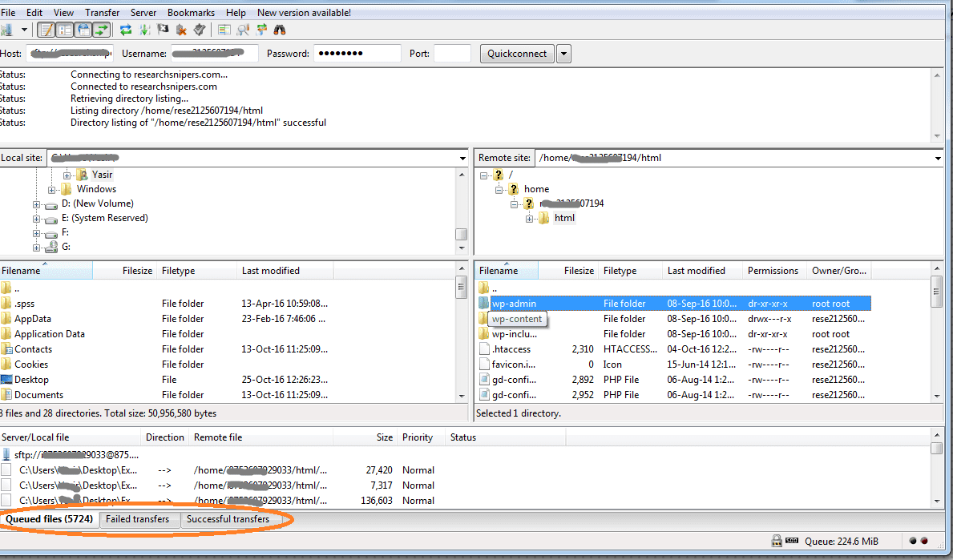
Task: Toggle the local directory tree view
Action: 64,30
